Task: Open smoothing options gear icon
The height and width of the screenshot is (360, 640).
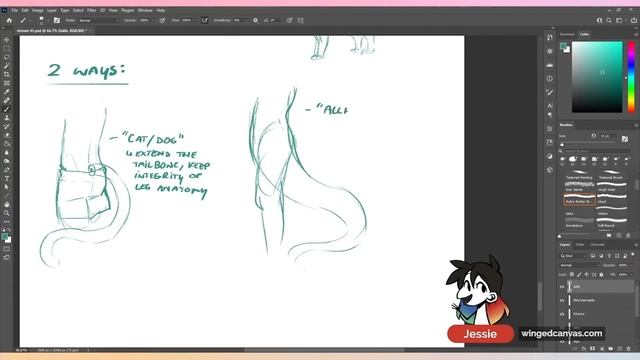Action: coord(256,20)
